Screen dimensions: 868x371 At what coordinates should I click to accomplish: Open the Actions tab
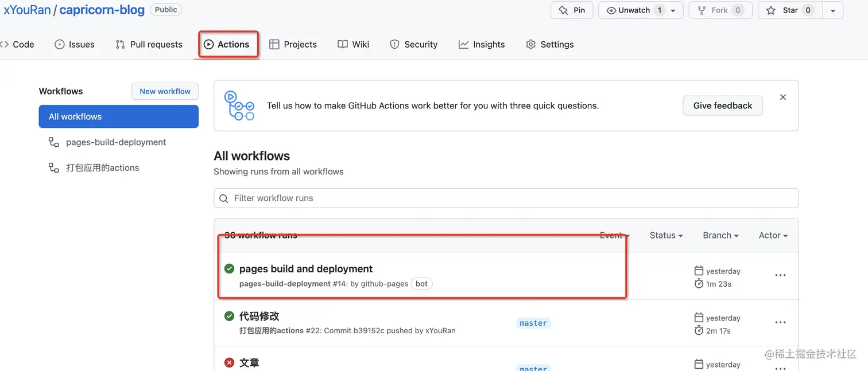pyautogui.click(x=227, y=44)
